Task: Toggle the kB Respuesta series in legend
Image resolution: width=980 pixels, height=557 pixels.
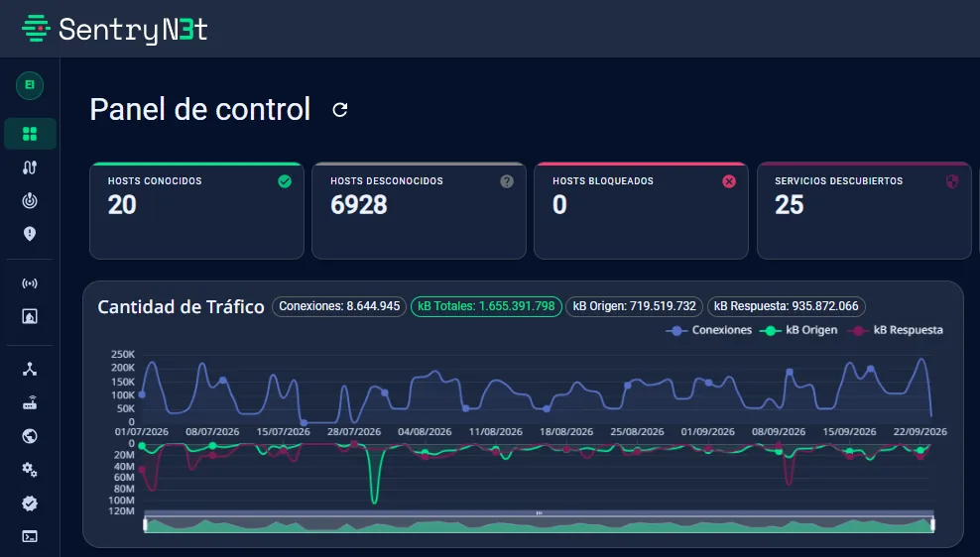Action: point(896,330)
